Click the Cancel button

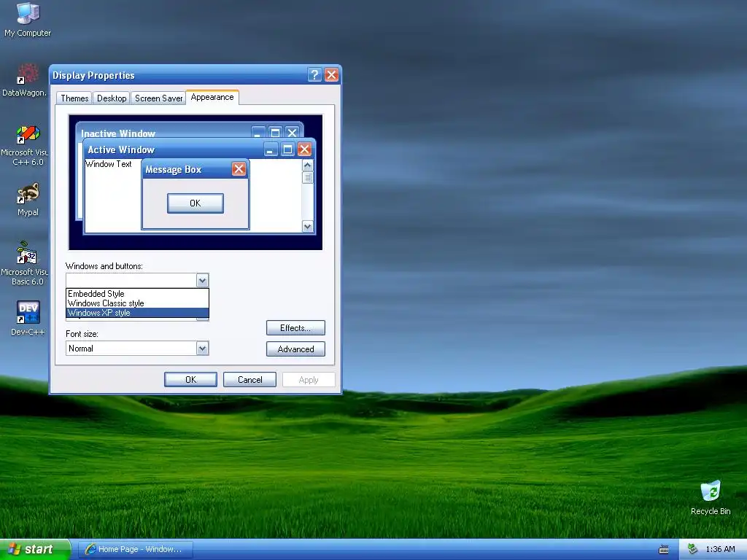pyautogui.click(x=249, y=379)
